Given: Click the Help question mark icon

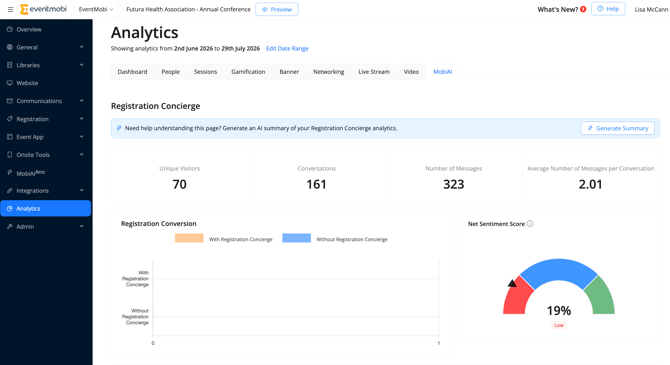Looking at the screenshot, I should coord(600,9).
